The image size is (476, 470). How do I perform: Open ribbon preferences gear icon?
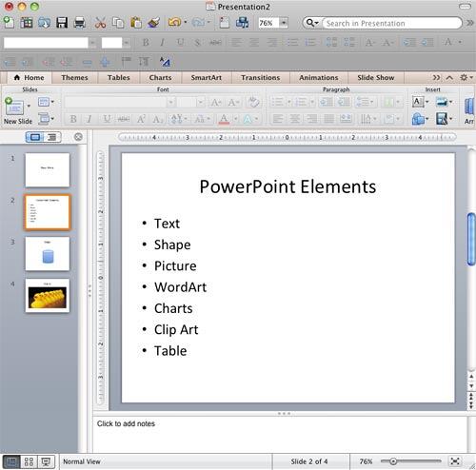464,77
